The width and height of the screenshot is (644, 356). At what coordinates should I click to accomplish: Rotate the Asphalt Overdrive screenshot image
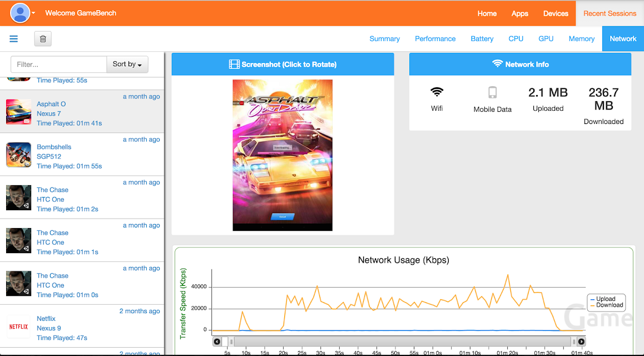[283, 155]
